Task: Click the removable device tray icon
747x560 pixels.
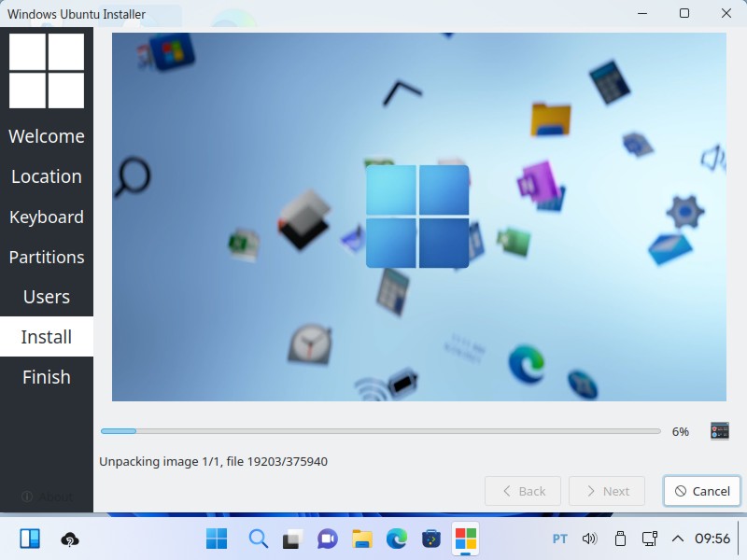Action: click(x=620, y=539)
